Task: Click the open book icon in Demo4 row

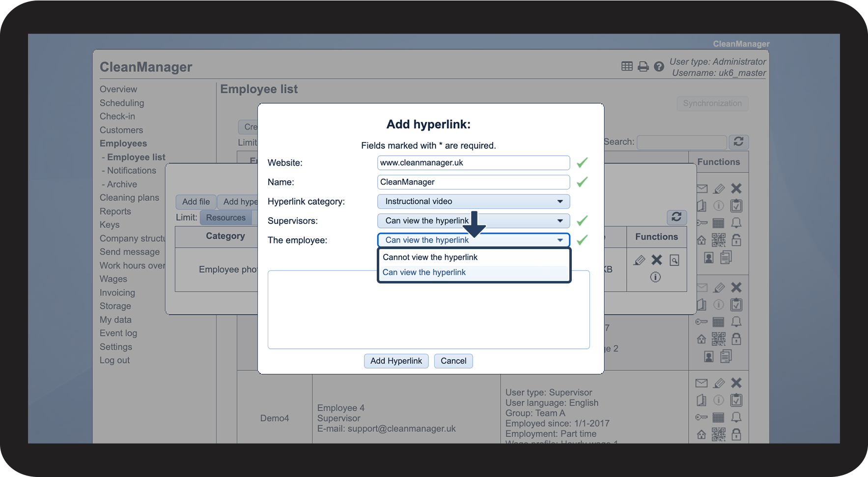Action: [701, 400]
